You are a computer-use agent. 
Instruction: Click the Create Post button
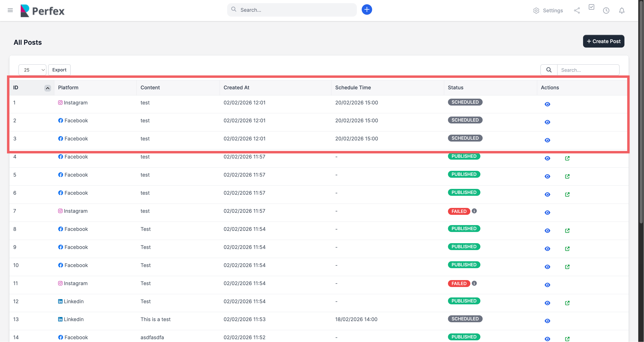click(604, 41)
